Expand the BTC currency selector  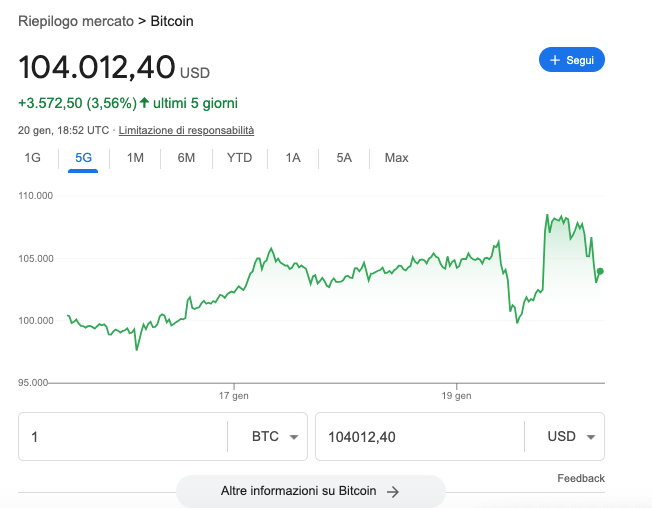coord(267,436)
